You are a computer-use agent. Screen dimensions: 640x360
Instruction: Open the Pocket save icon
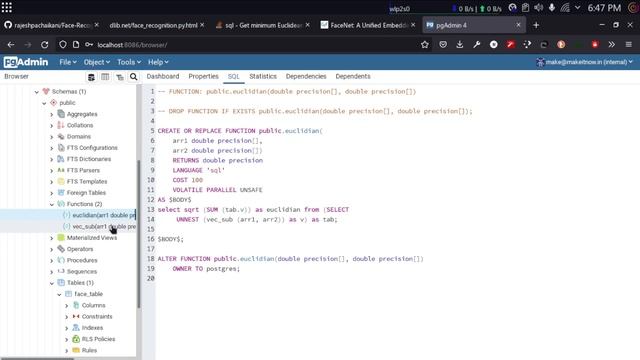(x=443, y=45)
